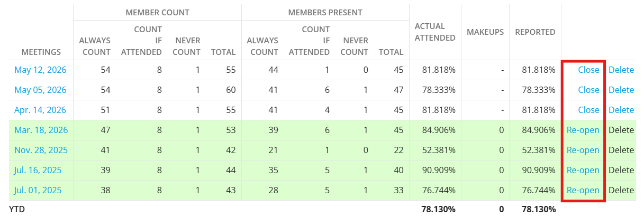Open the May 05, 2026 meeting
Screen dimensions: 644x217
point(40,90)
